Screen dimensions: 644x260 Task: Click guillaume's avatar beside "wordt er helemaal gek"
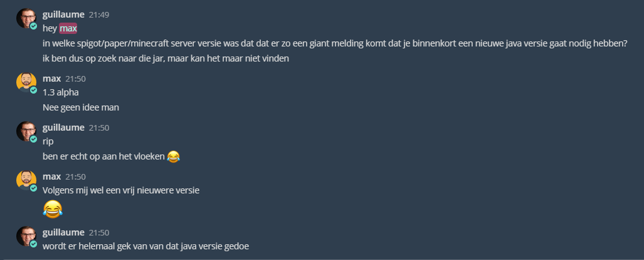25,236
